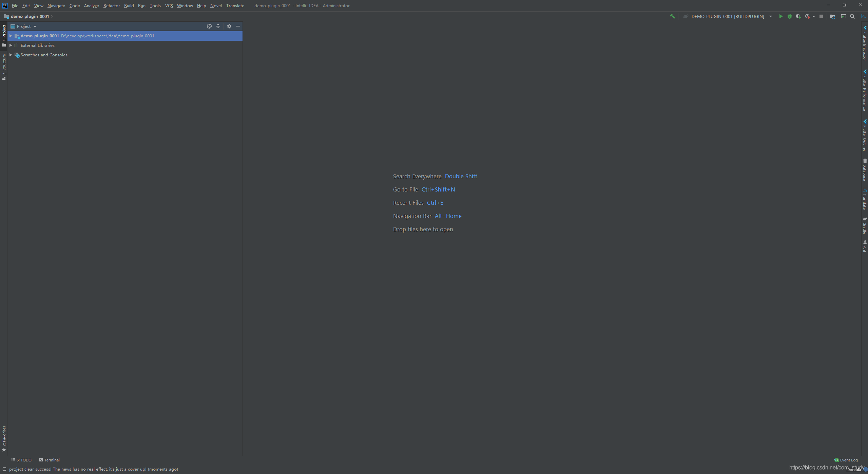Click the Run Anything window icon
This screenshot has height=474, width=868.
tap(843, 16)
